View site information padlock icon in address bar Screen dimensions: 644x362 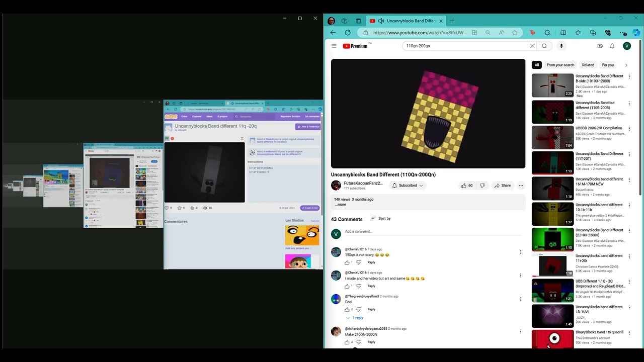coord(366,33)
